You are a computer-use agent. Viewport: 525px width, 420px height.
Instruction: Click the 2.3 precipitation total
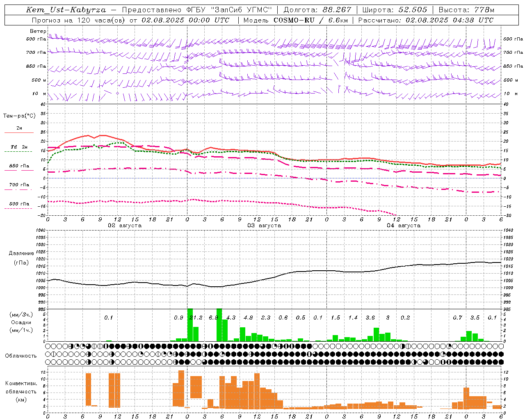pyautogui.click(x=266, y=318)
